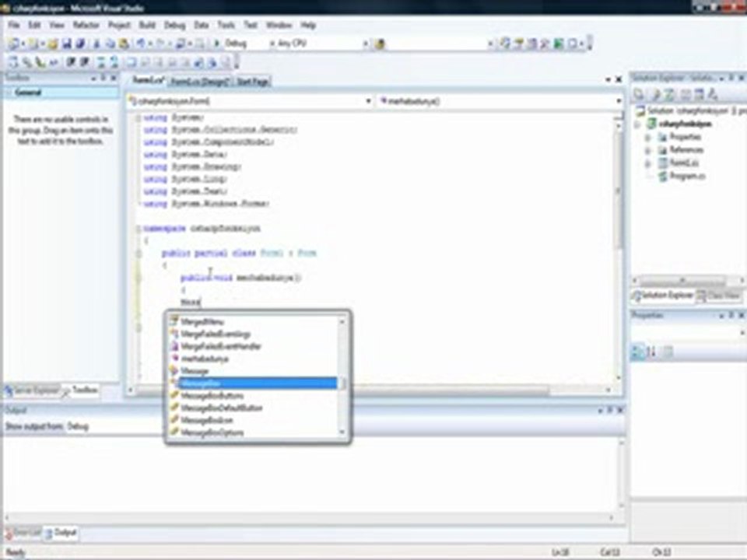Click the New Project toolbar icon
Viewport: 747px width, 560px height.
click(14, 44)
